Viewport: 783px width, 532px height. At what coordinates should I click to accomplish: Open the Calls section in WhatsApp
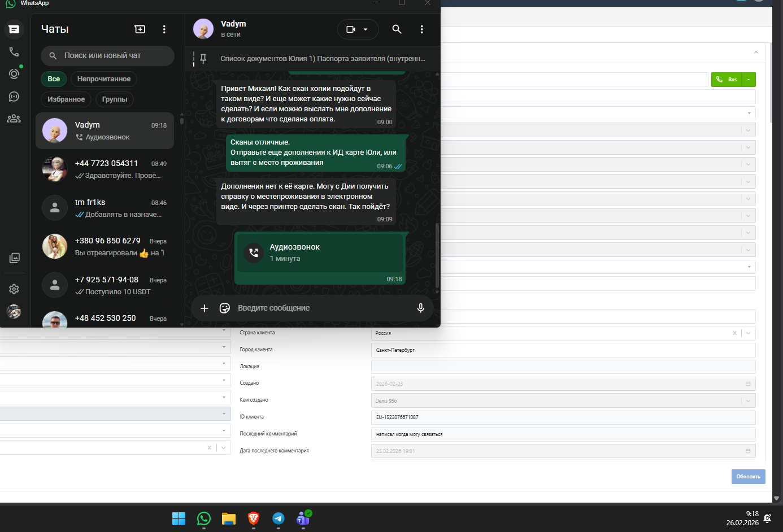14,52
